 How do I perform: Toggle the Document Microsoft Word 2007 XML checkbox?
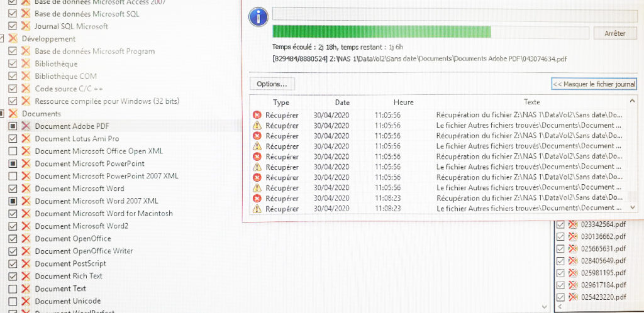13,201
